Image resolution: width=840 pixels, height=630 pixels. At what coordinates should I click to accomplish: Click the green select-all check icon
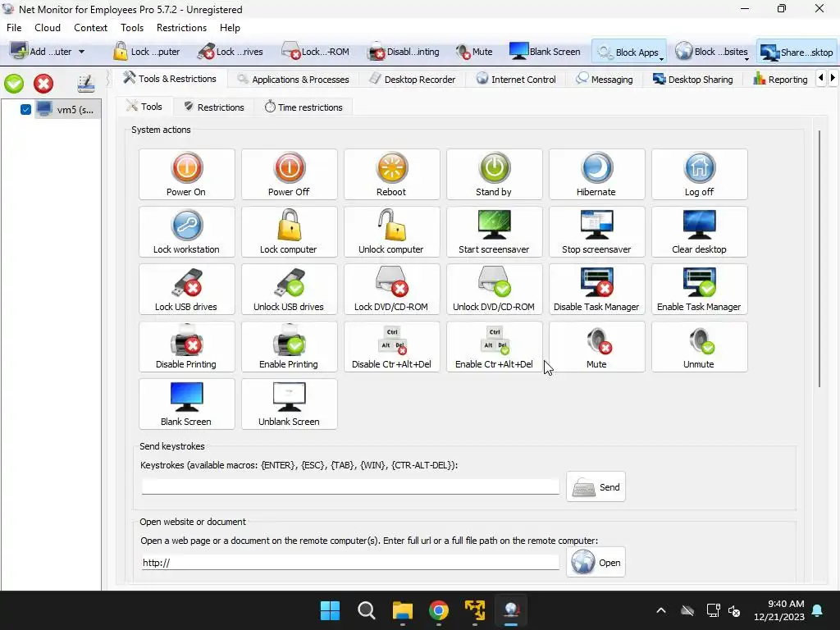click(x=15, y=84)
